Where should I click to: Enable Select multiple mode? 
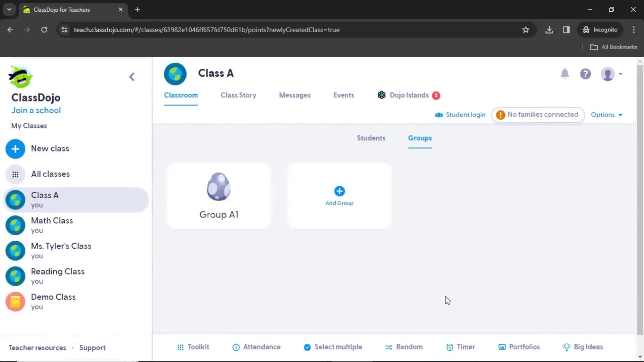coord(333,347)
